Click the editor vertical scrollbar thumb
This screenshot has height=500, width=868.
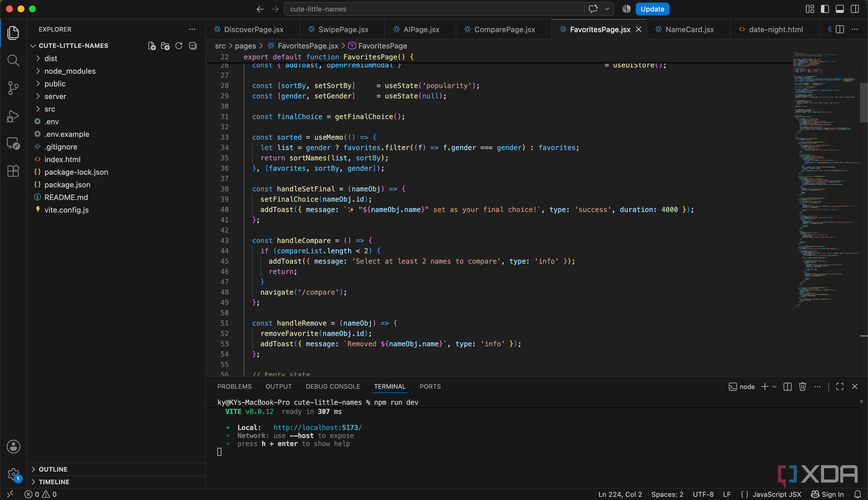[863, 102]
